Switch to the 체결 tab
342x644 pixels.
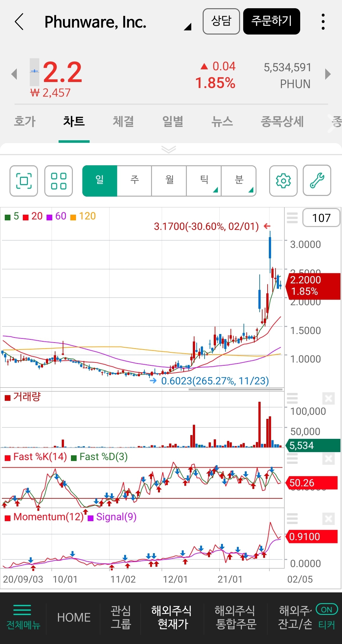pyautogui.click(x=123, y=122)
